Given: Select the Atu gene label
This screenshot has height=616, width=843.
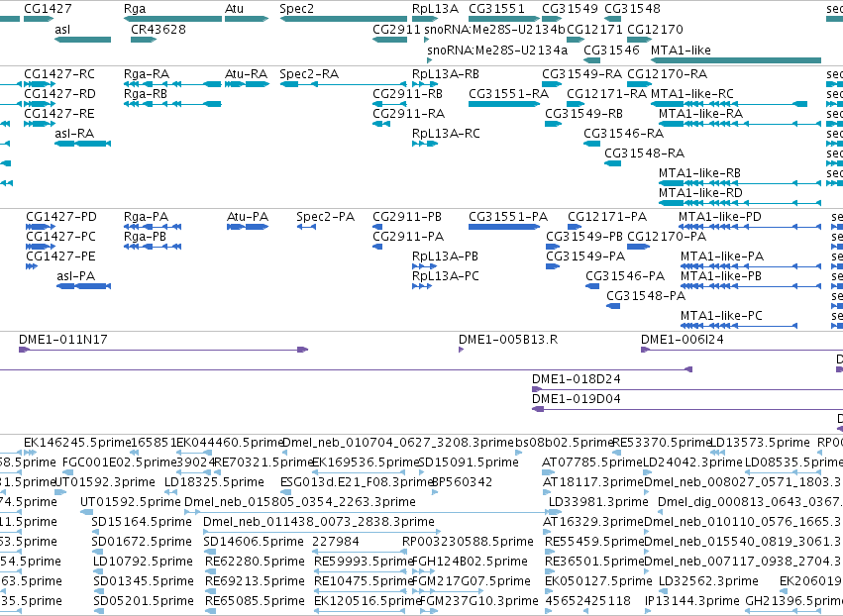Looking at the screenshot, I should [x=234, y=9].
